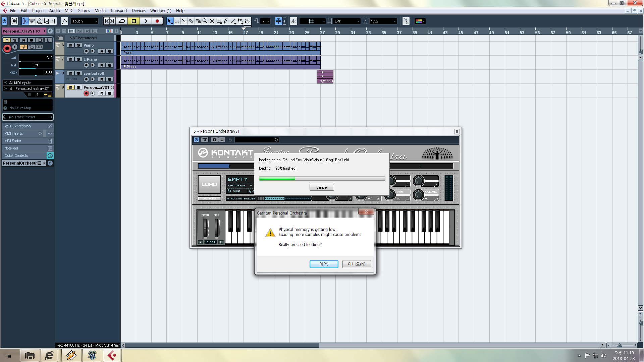Image resolution: width=644 pixels, height=362 pixels.
Task: Select the Piano MIDI part
Action: pyautogui.click(x=220, y=48)
